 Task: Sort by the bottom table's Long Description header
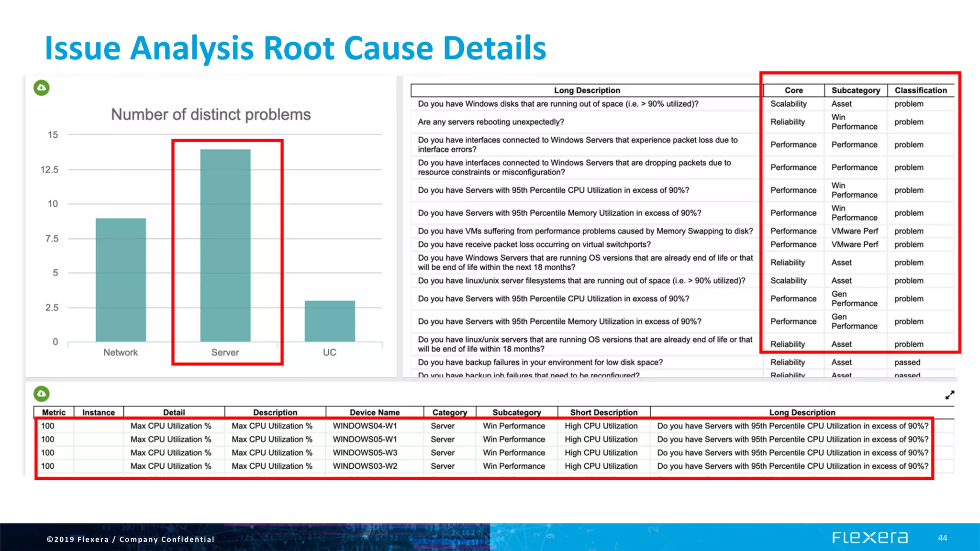(x=802, y=412)
